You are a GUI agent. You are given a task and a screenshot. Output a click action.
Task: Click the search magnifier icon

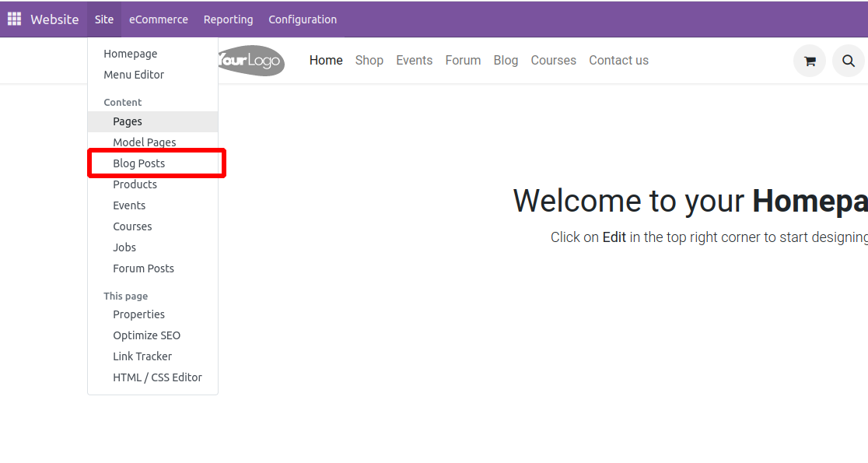click(x=849, y=61)
